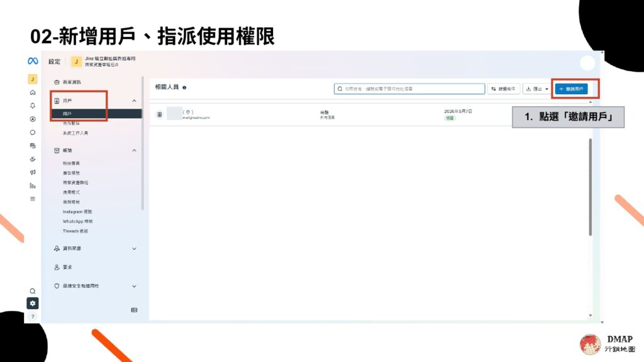Click the 品牌安全和適用性 section label
Screen dimensions: 644x362
pyautogui.click(x=81, y=286)
